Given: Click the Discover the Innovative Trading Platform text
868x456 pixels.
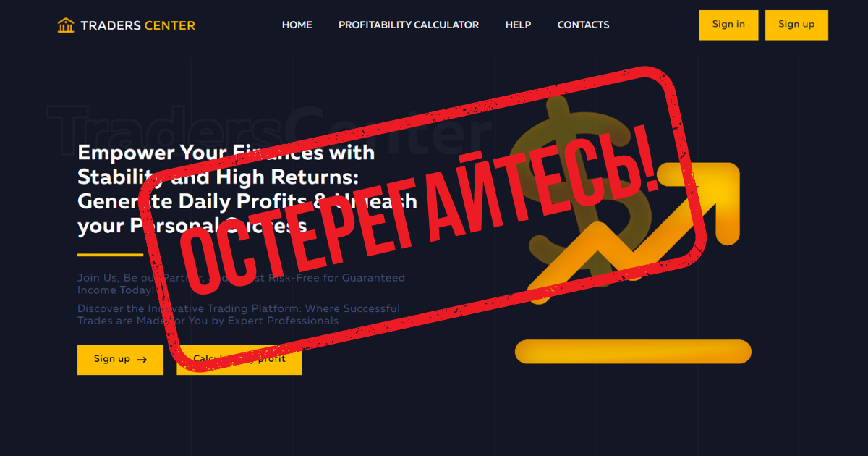Looking at the screenshot, I should pyautogui.click(x=239, y=315).
